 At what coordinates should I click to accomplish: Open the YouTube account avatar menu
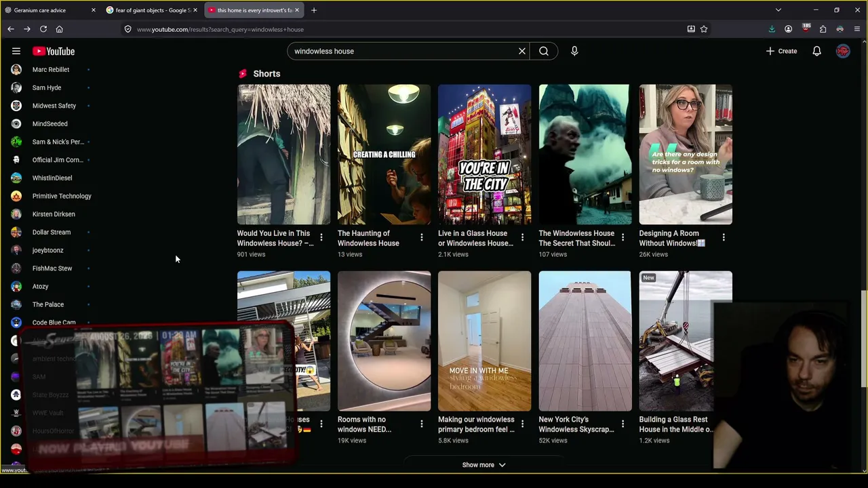tap(843, 51)
